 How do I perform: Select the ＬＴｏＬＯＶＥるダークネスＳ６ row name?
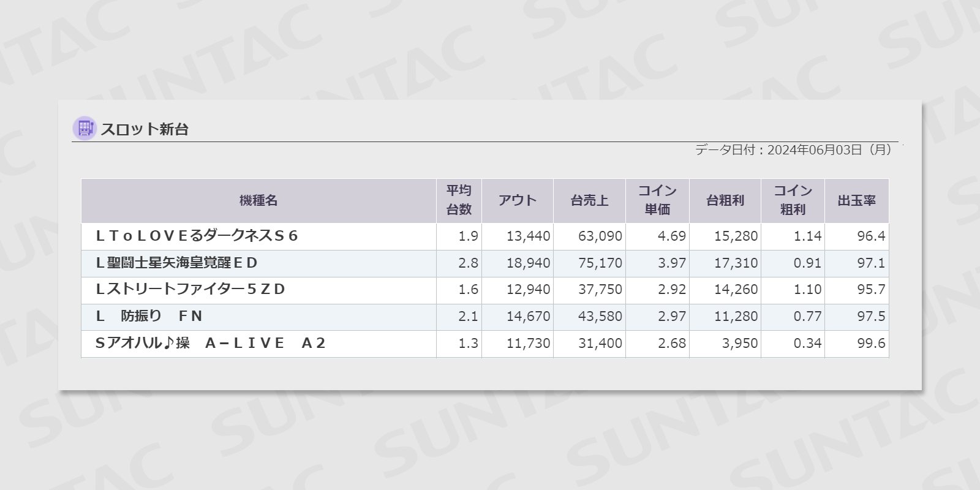click(x=197, y=236)
